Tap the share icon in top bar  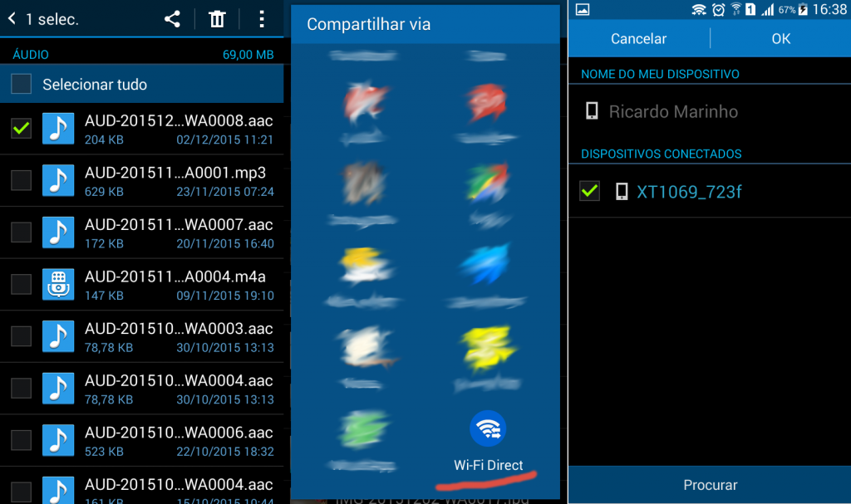pyautogui.click(x=172, y=20)
